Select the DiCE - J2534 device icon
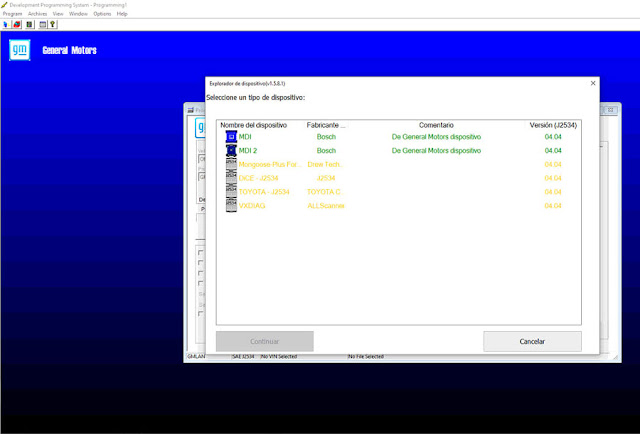Viewport: 640px width, 434px height. click(x=231, y=178)
